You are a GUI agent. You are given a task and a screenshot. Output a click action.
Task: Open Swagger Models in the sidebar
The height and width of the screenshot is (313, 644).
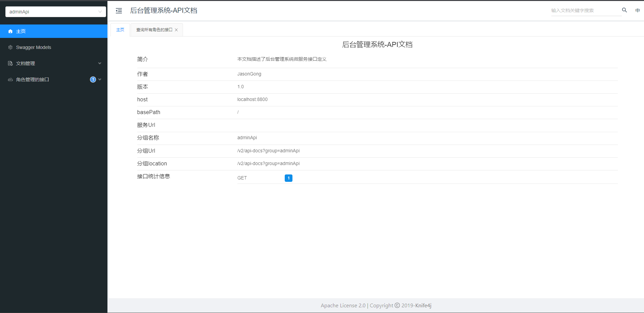[x=34, y=47]
